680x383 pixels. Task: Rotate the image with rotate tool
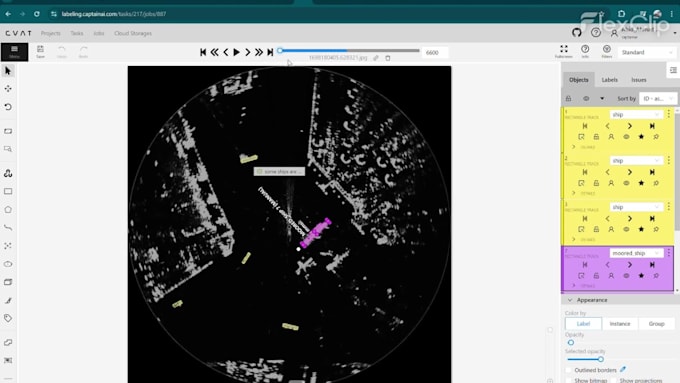tap(8, 107)
